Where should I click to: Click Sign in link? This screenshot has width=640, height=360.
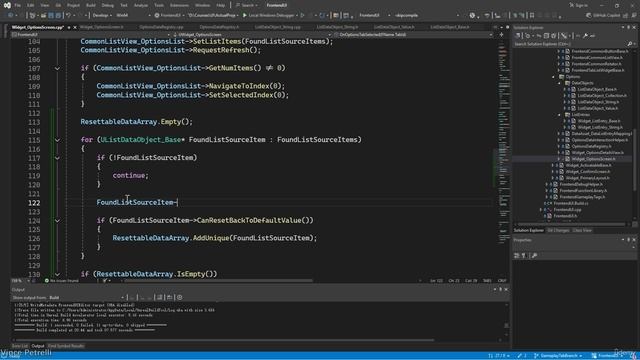point(578,5)
